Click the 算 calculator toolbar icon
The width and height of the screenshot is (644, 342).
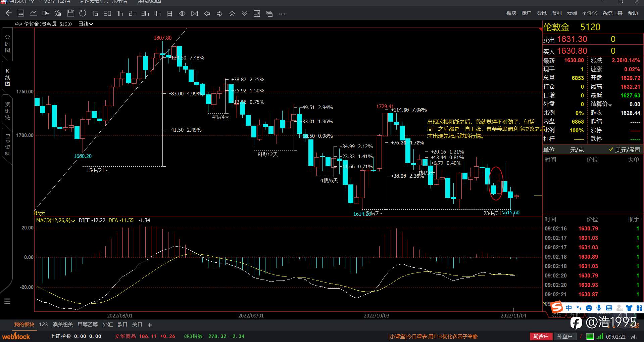(58, 13)
